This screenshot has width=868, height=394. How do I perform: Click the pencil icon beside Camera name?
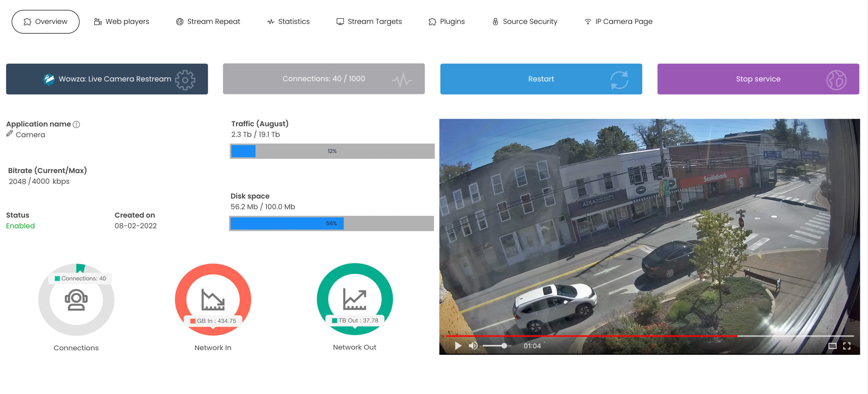(x=9, y=134)
